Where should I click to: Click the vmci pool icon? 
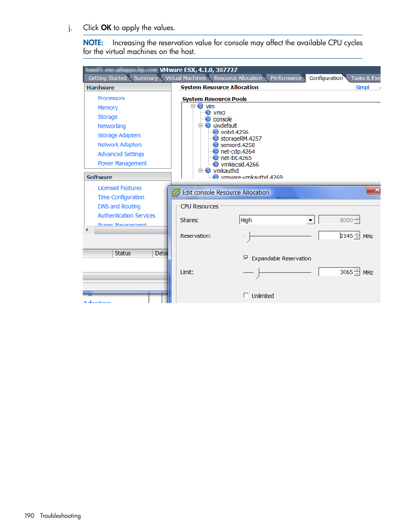point(208,112)
